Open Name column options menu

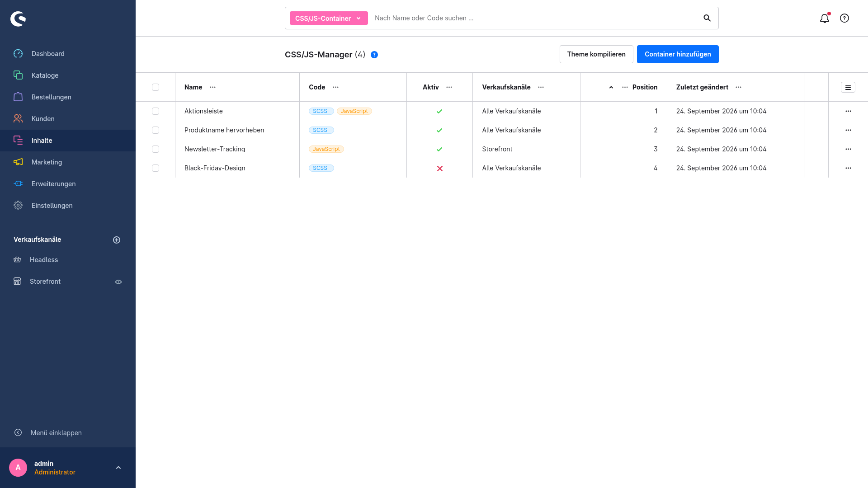point(212,87)
